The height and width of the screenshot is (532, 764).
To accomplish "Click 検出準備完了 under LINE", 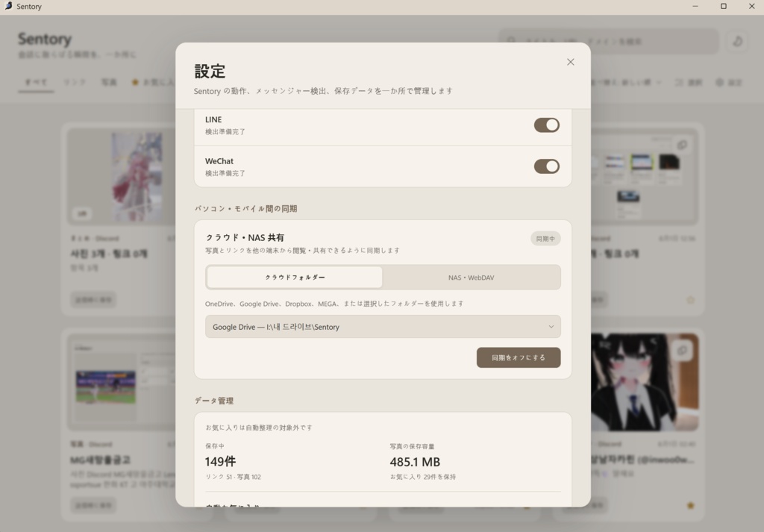I will (225, 132).
